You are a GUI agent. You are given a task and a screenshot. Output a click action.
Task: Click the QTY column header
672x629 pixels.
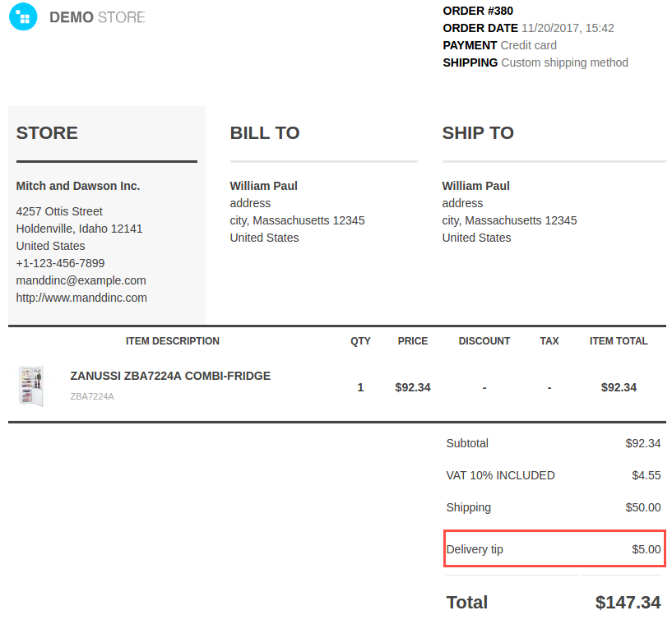(x=360, y=341)
